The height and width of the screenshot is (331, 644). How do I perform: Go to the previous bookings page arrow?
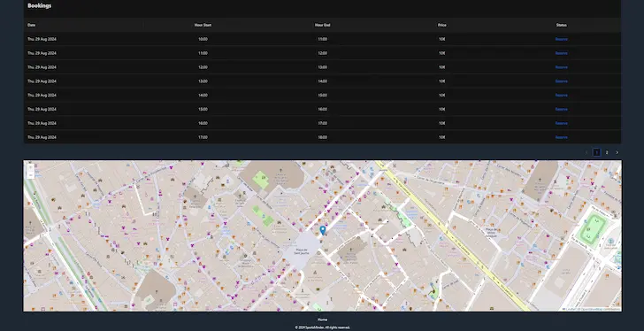click(586, 152)
